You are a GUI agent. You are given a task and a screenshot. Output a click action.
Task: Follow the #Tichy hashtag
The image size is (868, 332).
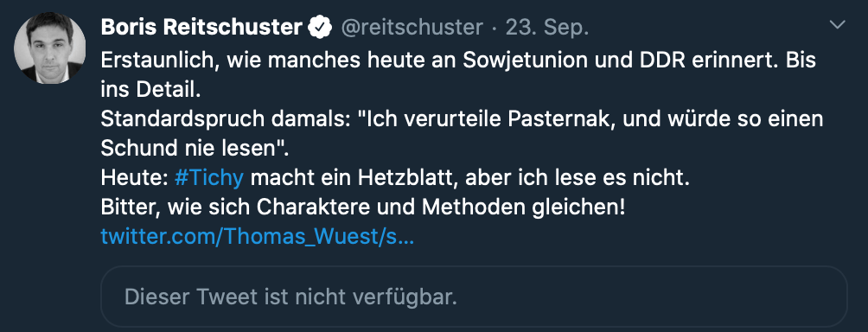point(208,178)
